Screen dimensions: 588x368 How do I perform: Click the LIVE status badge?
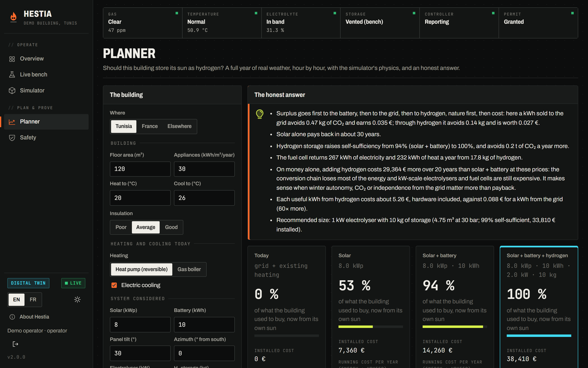(73, 283)
